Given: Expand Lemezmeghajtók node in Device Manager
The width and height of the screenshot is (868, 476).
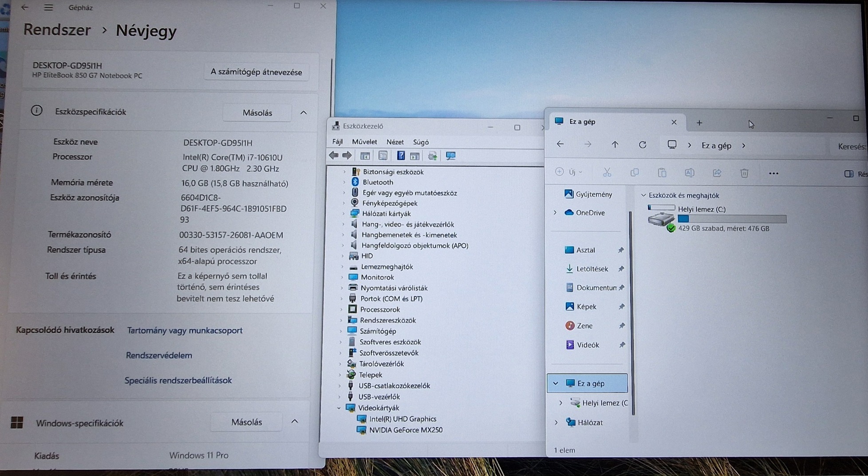Looking at the screenshot, I should 343,267.
